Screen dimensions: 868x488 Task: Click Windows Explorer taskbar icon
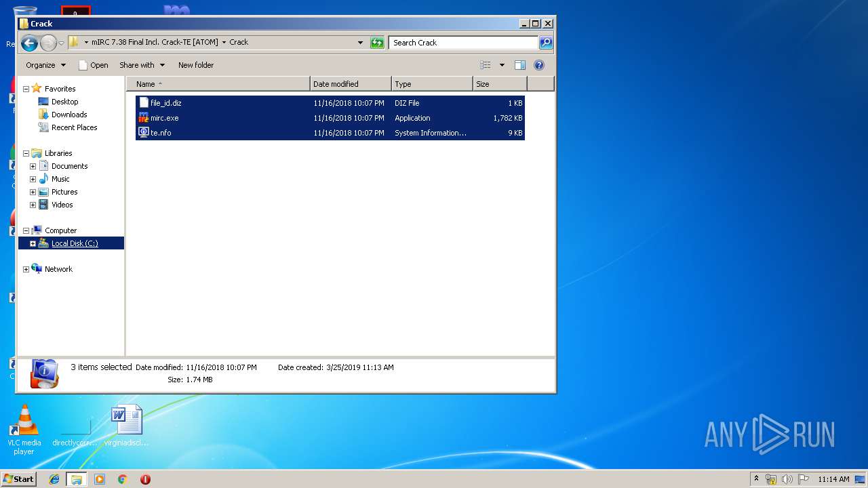tap(77, 479)
